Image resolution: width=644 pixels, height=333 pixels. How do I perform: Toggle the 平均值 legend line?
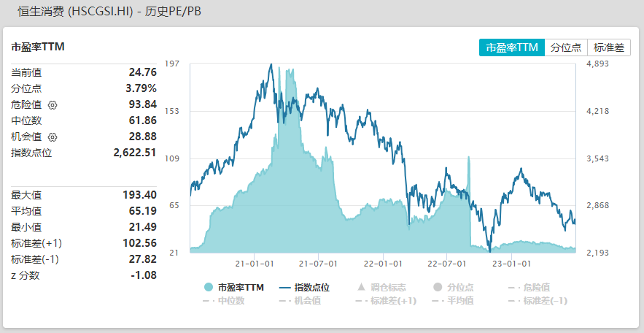pyautogui.click(x=453, y=301)
